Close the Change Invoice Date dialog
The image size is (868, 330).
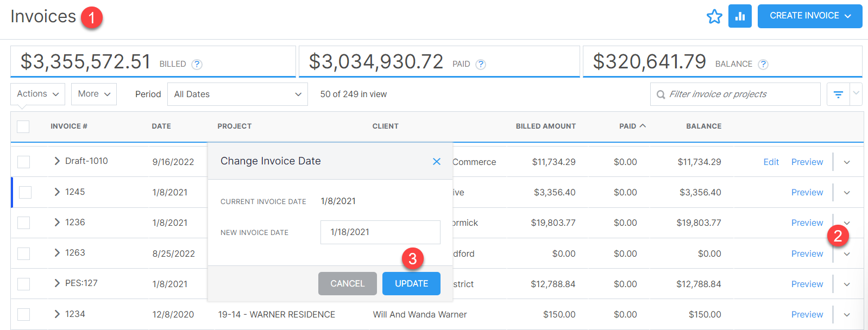(436, 161)
